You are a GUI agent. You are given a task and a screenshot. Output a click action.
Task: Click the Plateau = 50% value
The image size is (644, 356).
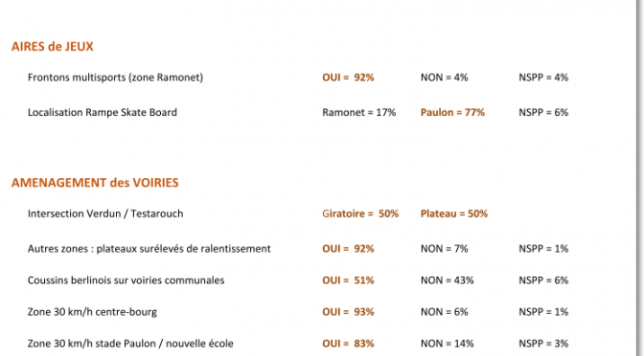pyautogui.click(x=454, y=213)
